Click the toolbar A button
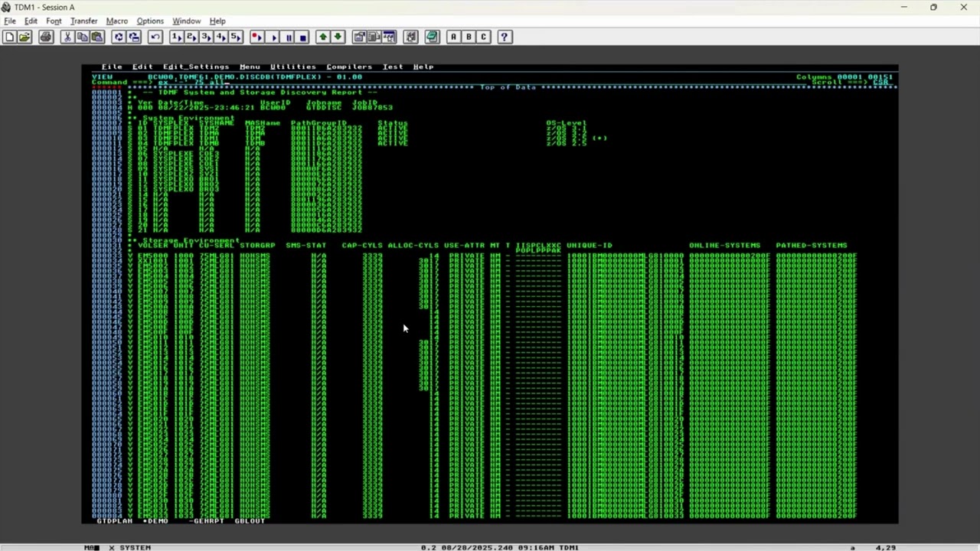 pos(454,37)
